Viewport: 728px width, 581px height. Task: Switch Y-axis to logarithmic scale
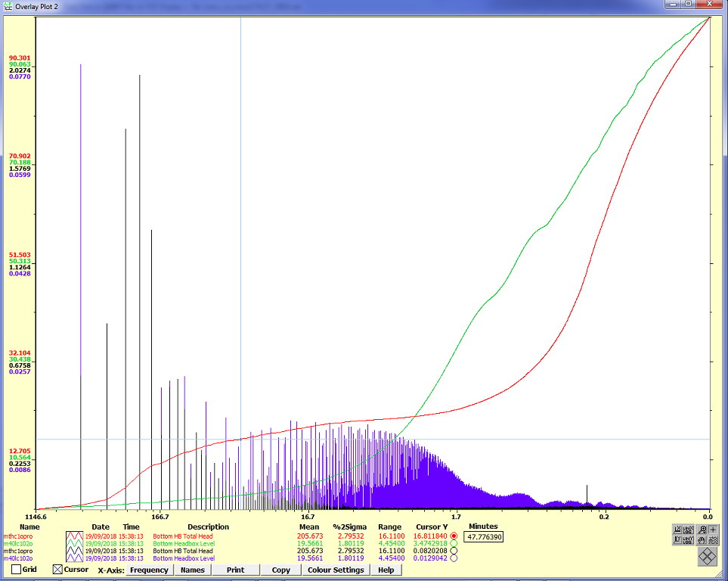pos(688,540)
